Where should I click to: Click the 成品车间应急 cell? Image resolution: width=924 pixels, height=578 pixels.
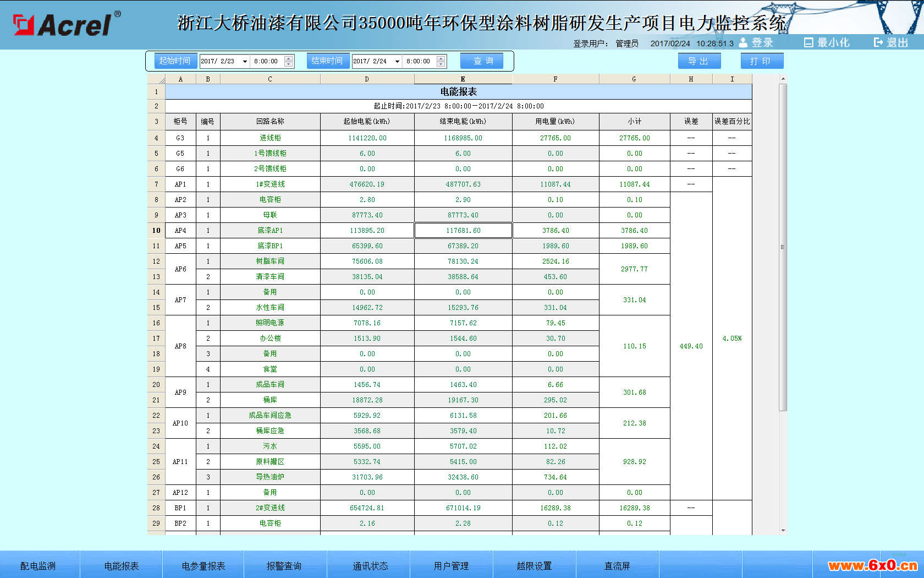pos(270,416)
